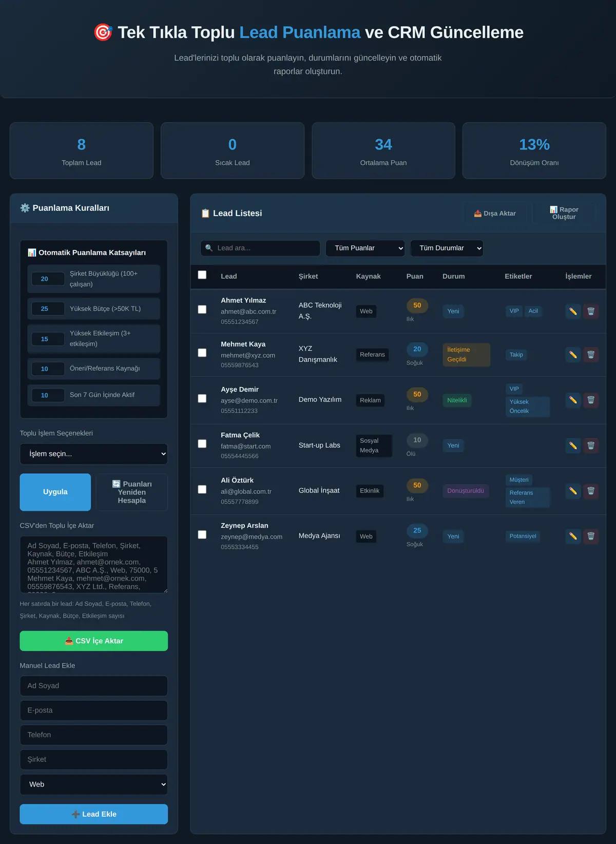The image size is (616, 844).
Task: Edit Mehmet Kaya lead using pencil icon
Action: (x=573, y=355)
